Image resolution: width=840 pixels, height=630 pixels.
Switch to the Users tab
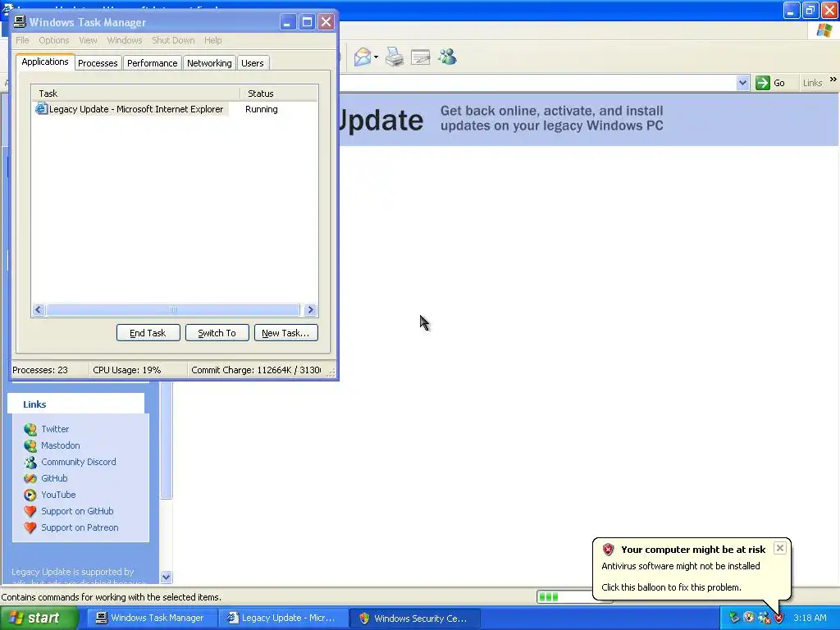click(253, 63)
